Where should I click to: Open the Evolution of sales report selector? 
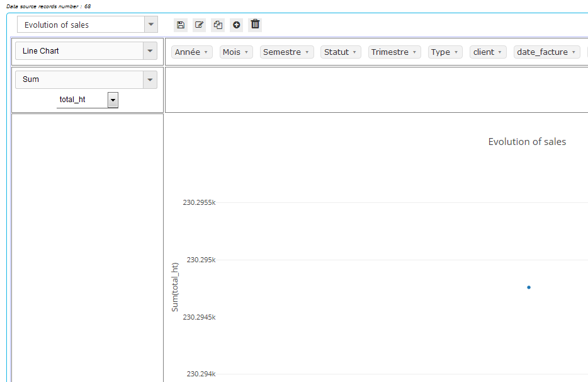[151, 23]
